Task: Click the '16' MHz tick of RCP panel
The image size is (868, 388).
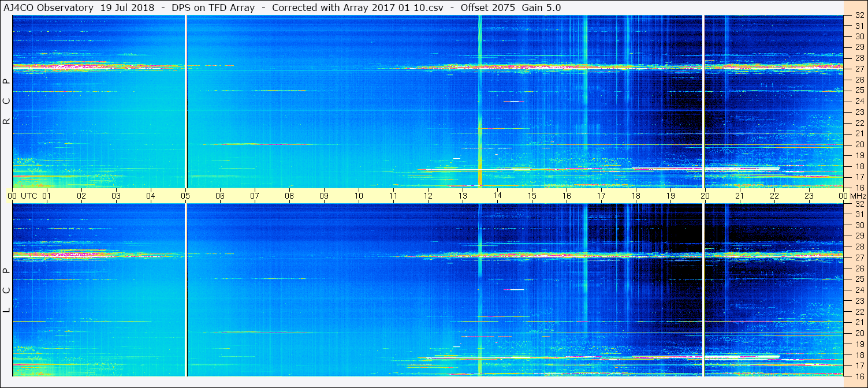Action: pos(859,187)
